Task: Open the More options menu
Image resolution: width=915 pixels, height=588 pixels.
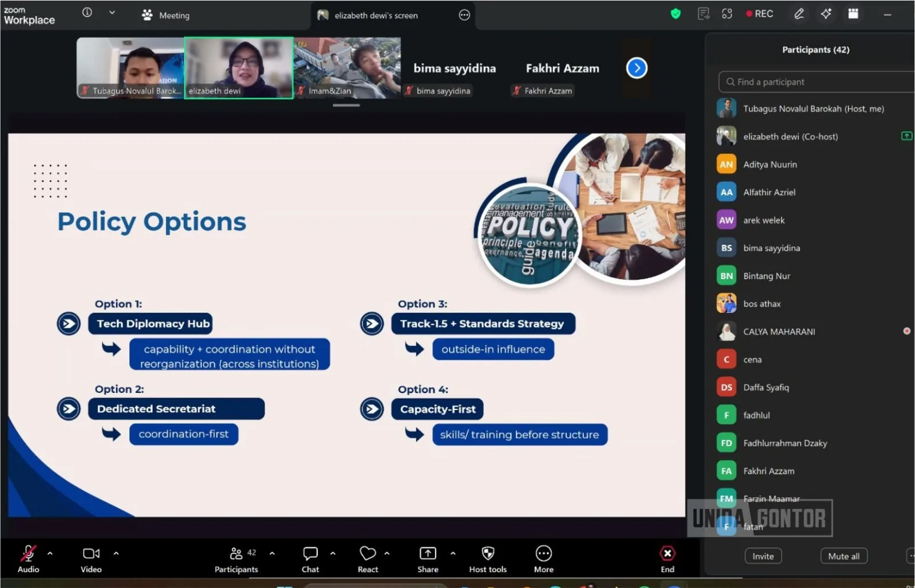Action: point(543,559)
